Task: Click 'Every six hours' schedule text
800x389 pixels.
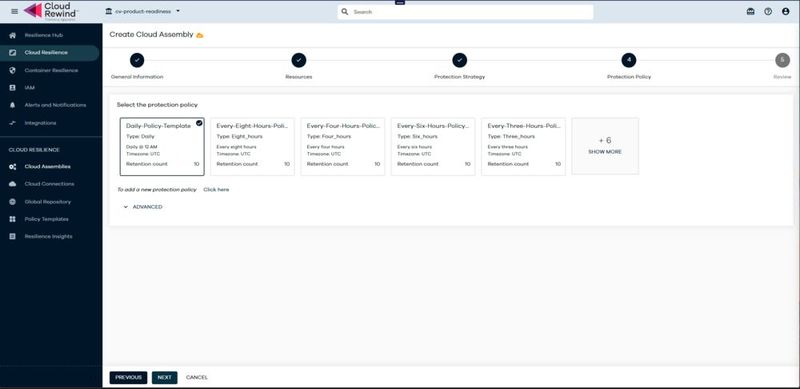Action: pos(414,147)
